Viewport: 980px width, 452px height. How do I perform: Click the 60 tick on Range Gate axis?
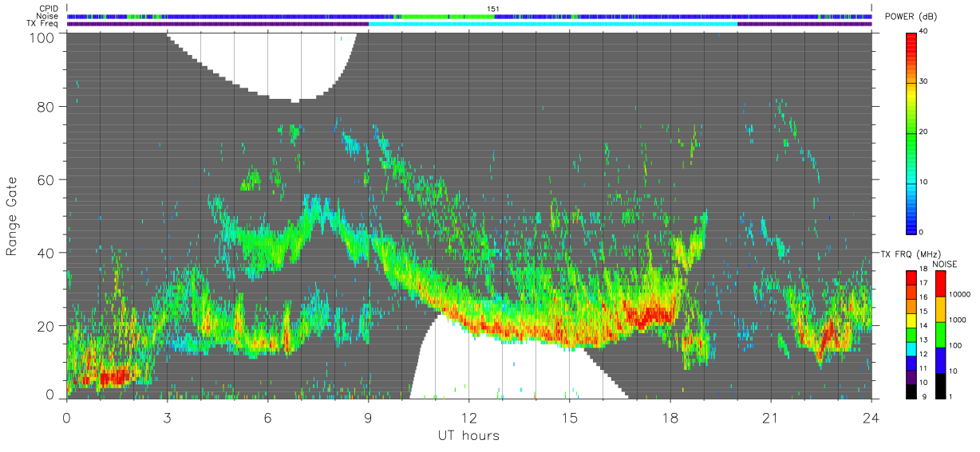pyautogui.click(x=47, y=179)
